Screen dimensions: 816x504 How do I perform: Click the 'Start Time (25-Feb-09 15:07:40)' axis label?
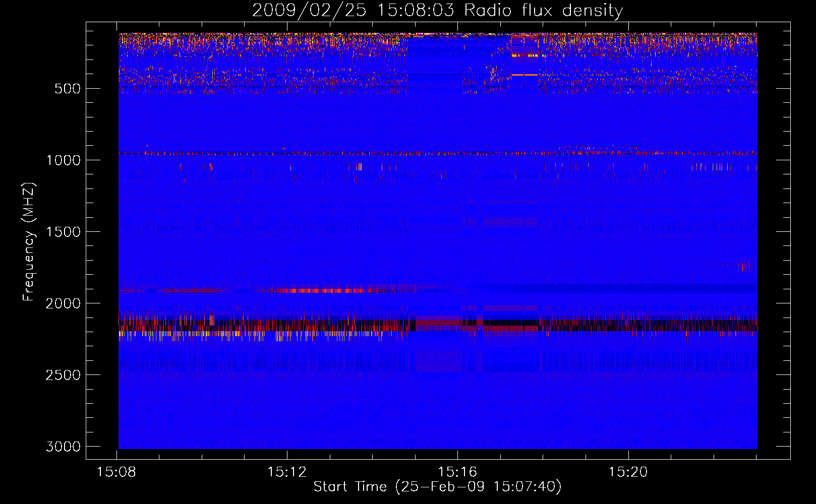click(x=437, y=487)
